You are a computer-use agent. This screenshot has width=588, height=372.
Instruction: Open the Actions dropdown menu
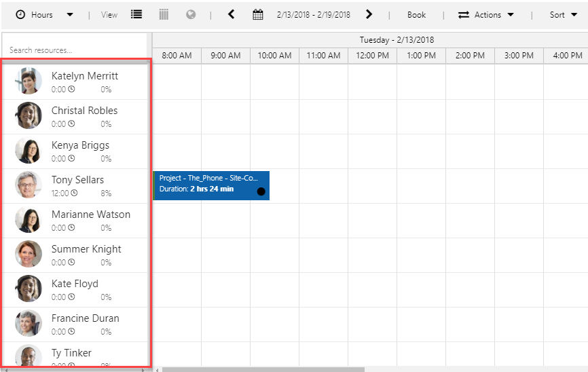[486, 14]
